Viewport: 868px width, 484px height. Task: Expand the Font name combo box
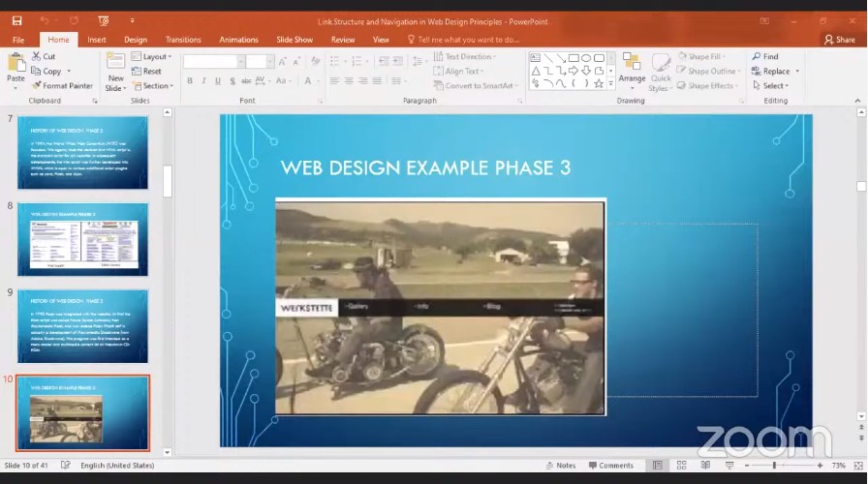click(241, 61)
